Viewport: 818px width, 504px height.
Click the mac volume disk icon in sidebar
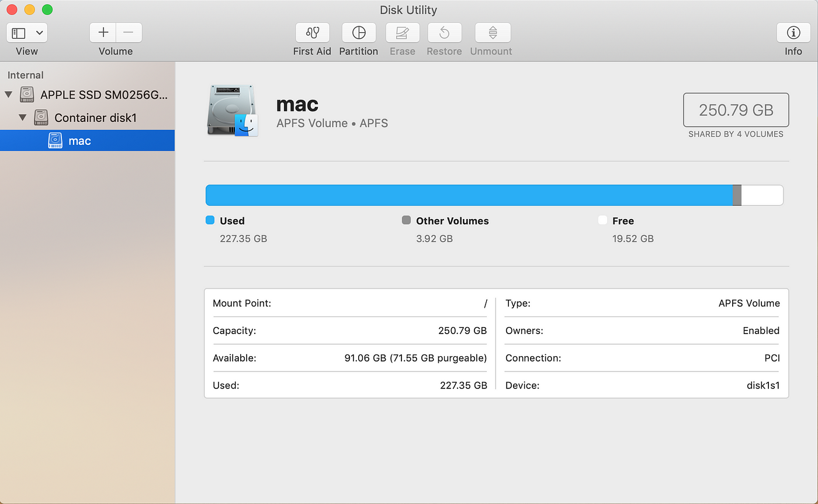[x=55, y=141]
